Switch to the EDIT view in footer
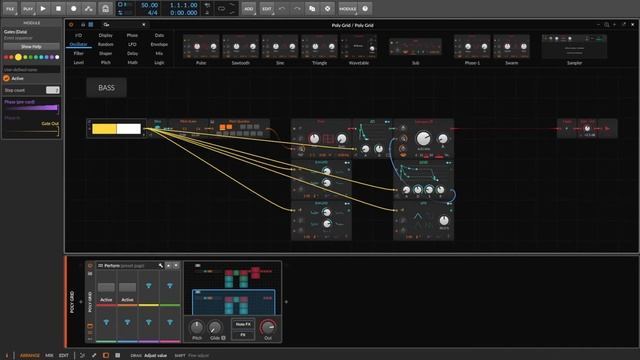The height and width of the screenshot is (360, 640). tap(64, 356)
